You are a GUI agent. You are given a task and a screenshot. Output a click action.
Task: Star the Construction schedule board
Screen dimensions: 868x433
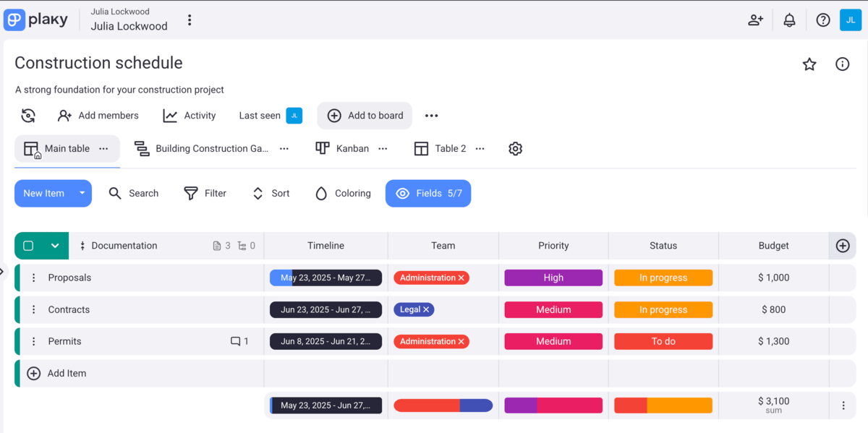pos(809,64)
